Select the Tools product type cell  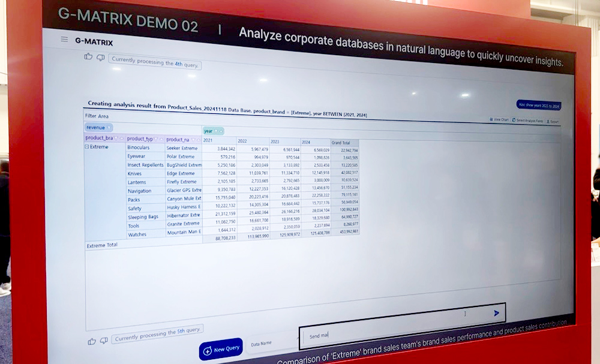tap(145, 225)
